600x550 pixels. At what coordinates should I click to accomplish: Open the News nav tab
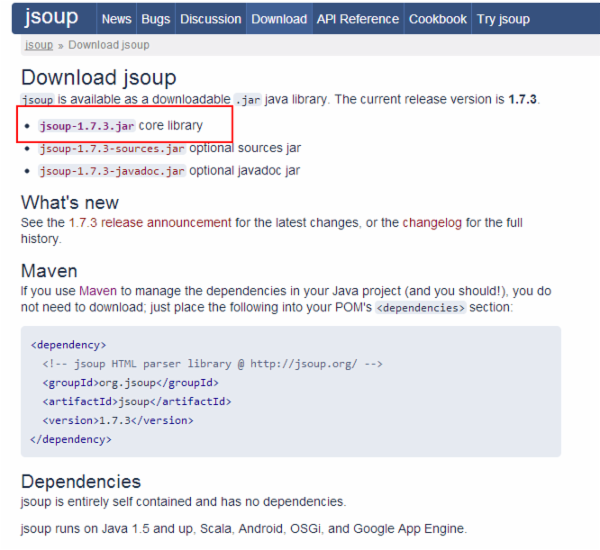[116, 19]
